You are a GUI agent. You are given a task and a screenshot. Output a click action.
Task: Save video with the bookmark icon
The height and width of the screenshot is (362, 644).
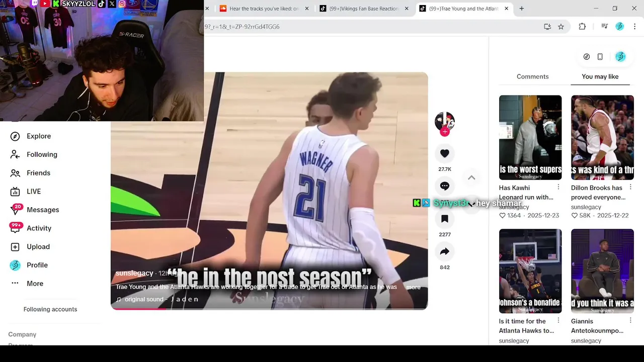click(444, 219)
